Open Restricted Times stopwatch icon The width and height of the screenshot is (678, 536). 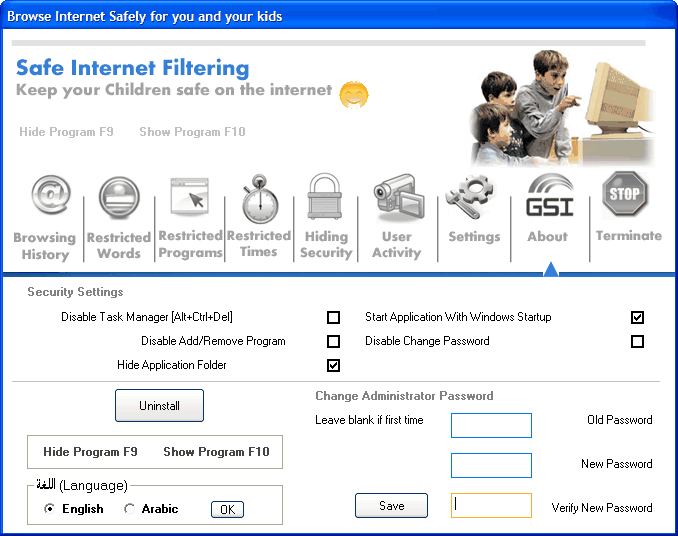click(x=260, y=199)
